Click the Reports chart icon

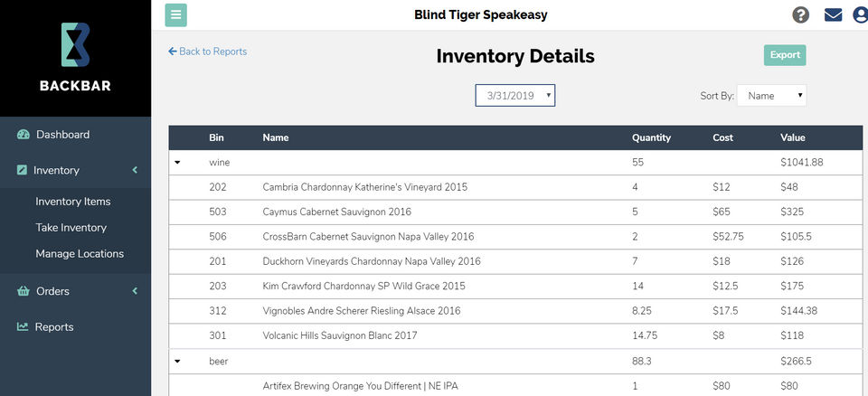(x=23, y=326)
